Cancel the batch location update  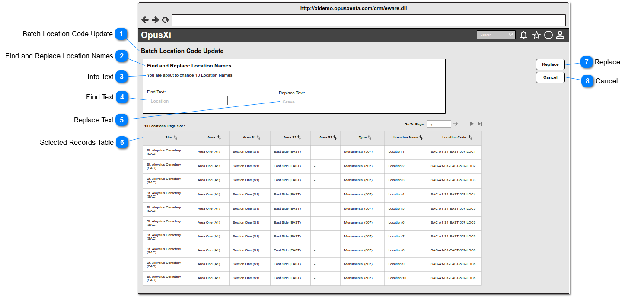550,77
